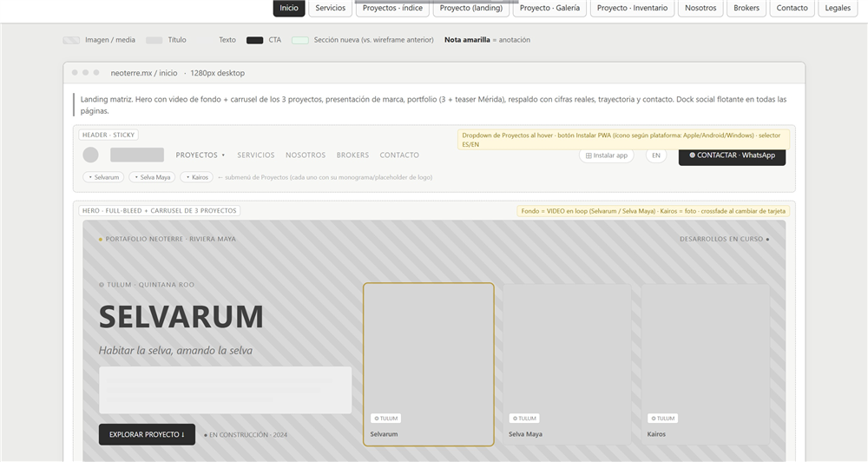The height and width of the screenshot is (462, 868).
Task: Click the yellow note about Fondo VIDEO en loop
Action: tap(654, 211)
